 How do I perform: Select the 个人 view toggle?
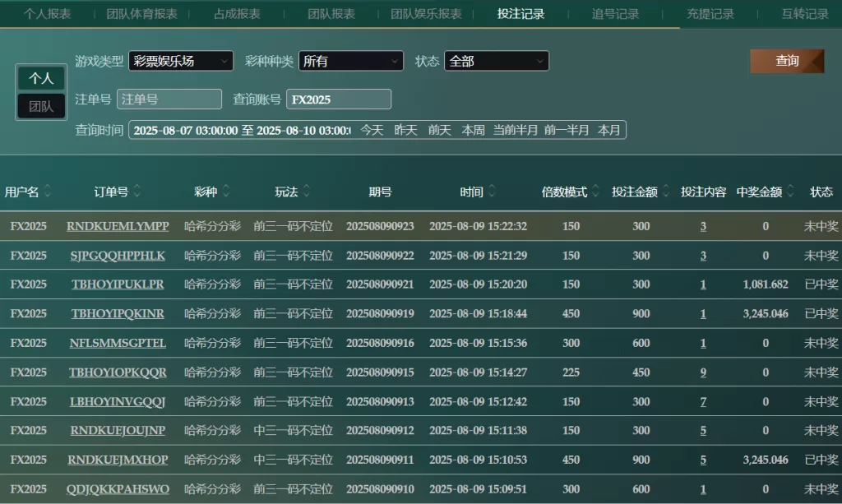click(41, 78)
